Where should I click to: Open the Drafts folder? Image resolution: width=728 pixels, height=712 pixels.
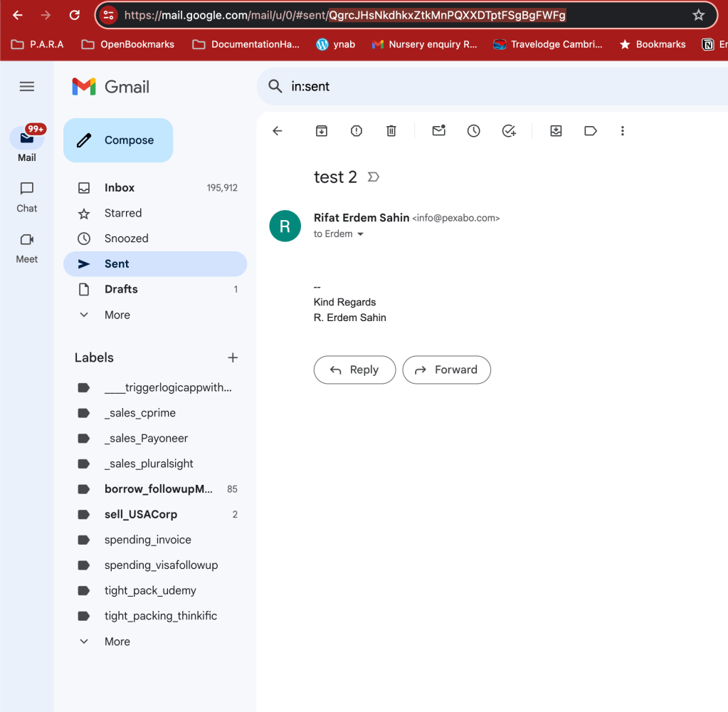pos(155,289)
